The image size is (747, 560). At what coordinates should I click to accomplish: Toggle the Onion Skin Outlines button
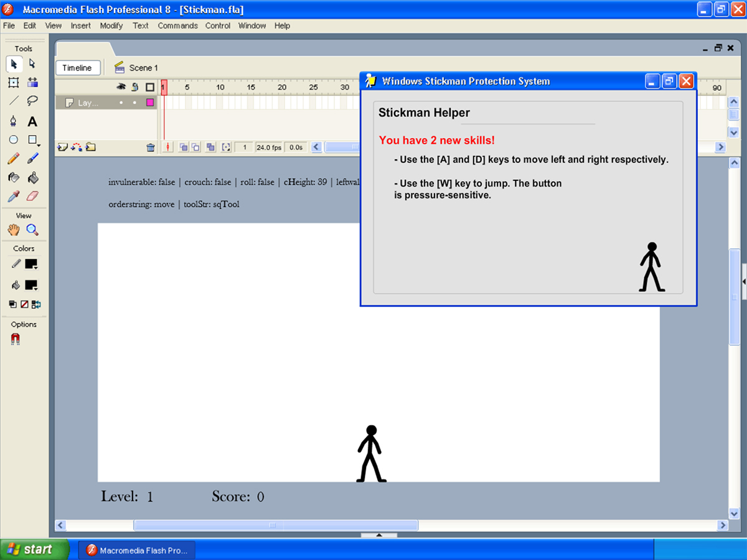pos(195,147)
